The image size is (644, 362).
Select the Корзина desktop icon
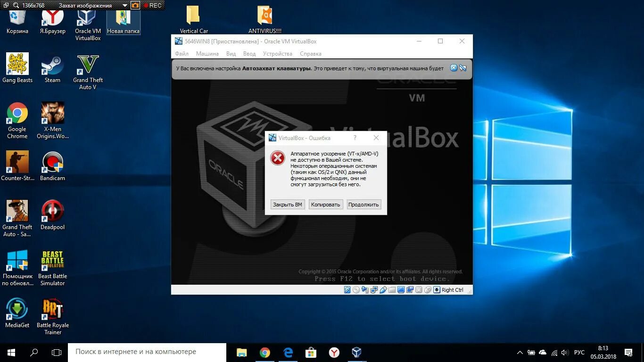pos(17,21)
